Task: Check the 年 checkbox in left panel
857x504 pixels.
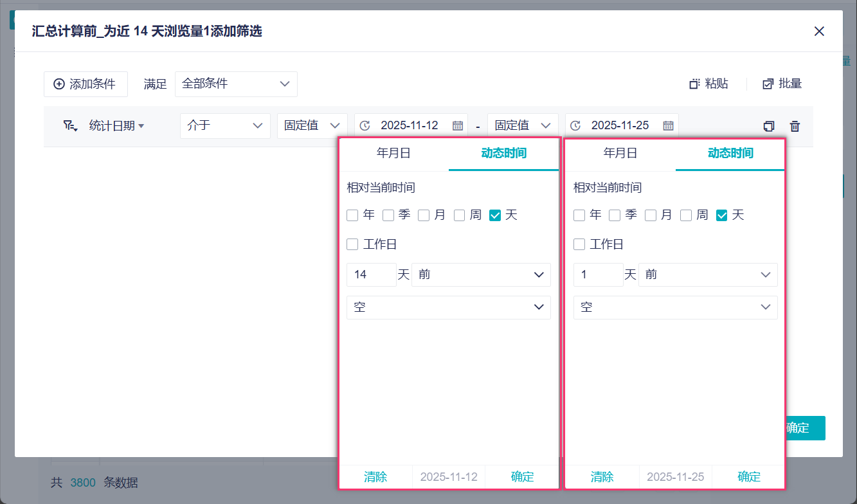Action: click(352, 215)
